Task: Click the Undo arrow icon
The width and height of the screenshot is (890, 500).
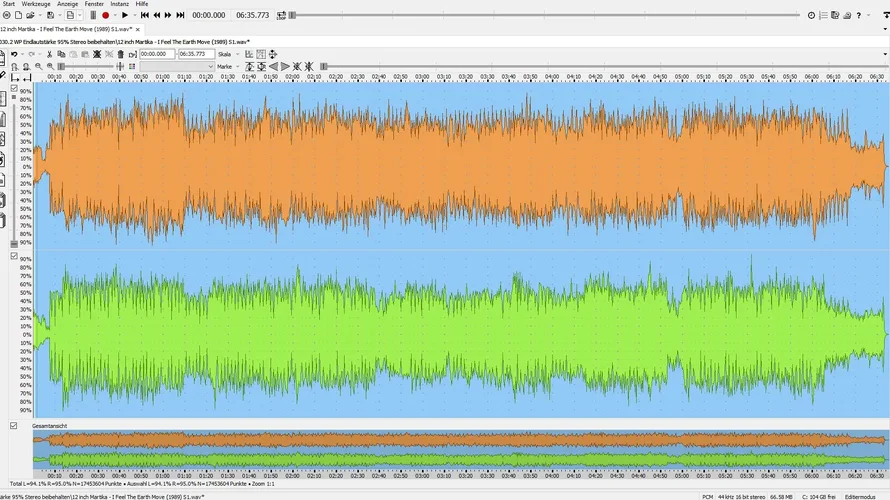Action: pyautogui.click(x=14, y=54)
